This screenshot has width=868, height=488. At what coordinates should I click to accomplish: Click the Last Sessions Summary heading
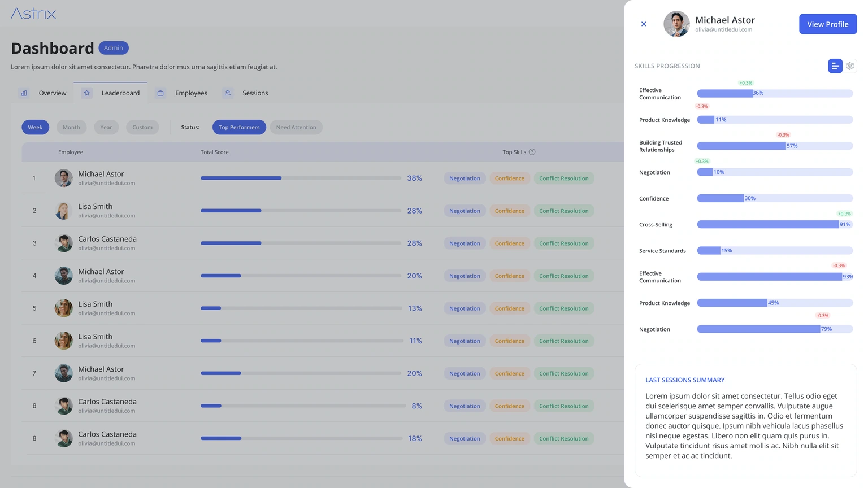click(685, 380)
